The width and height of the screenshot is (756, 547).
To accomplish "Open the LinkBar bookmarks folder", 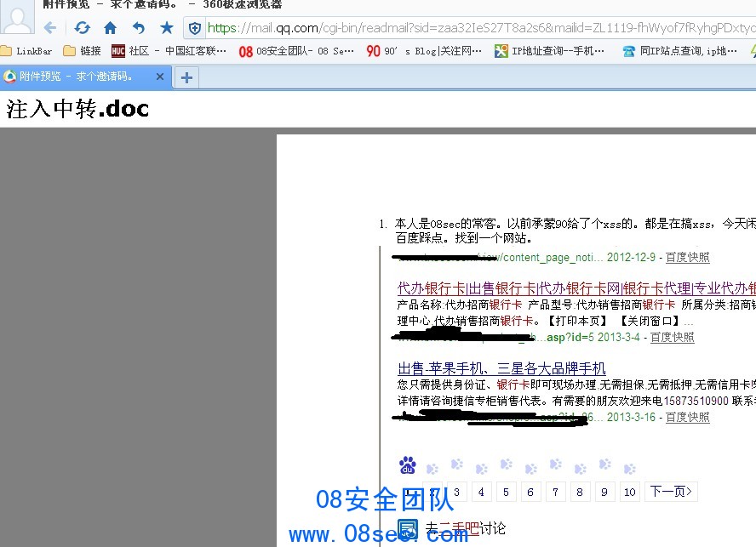I will pyautogui.click(x=26, y=50).
